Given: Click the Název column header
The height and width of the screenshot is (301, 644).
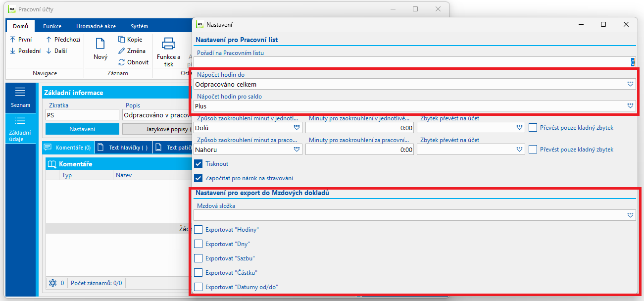Looking at the screenshot, I should [x=152, y=175].
